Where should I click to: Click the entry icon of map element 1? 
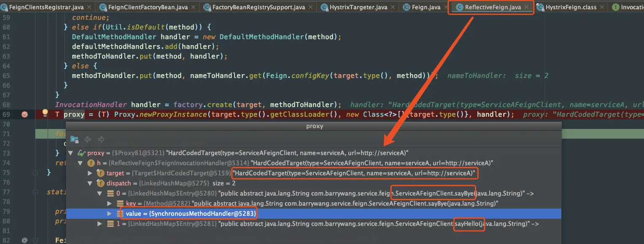tap(110, 224)
